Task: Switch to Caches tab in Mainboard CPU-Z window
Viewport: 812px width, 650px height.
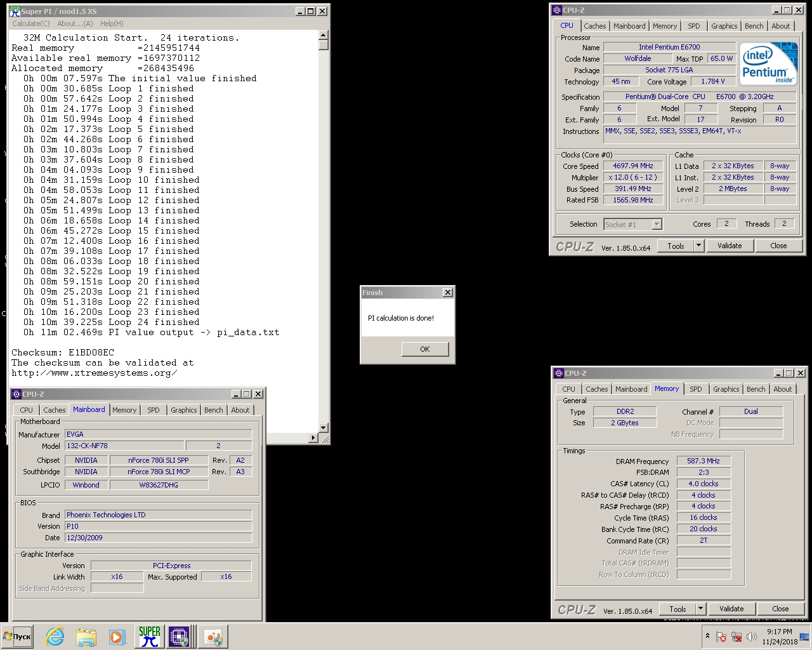Action: 55,410
